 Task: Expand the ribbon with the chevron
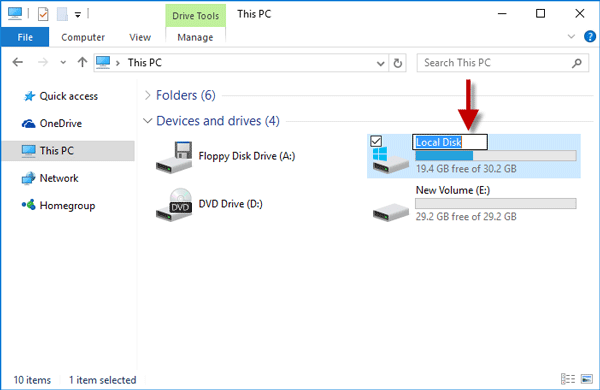[x=571, y=37]
